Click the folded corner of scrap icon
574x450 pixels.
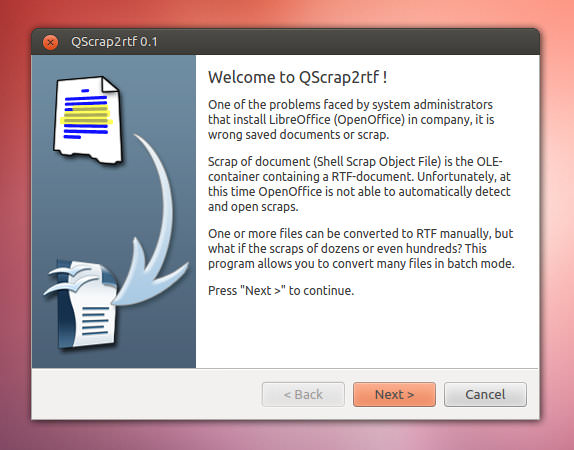click(x=110, y=84)
